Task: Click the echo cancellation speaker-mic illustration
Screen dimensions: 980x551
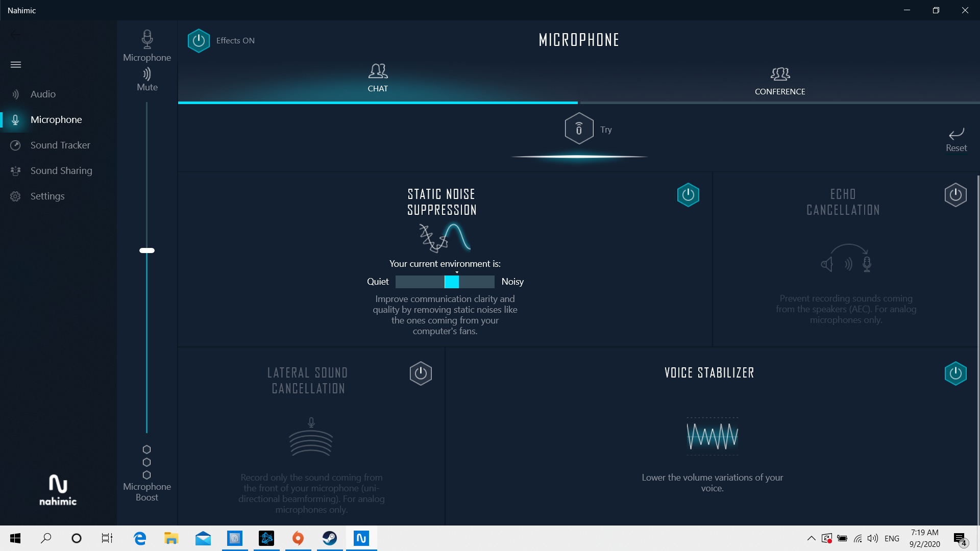Action: pos(846,258)
